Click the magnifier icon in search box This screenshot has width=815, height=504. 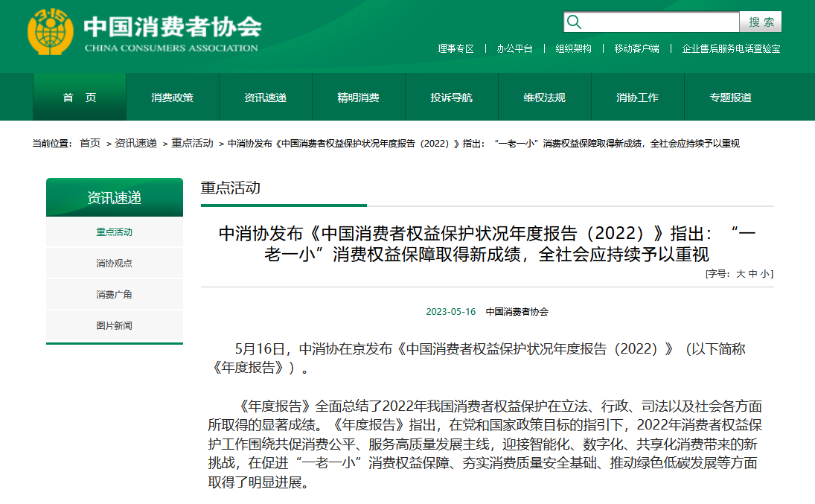(x=574, y=22)
